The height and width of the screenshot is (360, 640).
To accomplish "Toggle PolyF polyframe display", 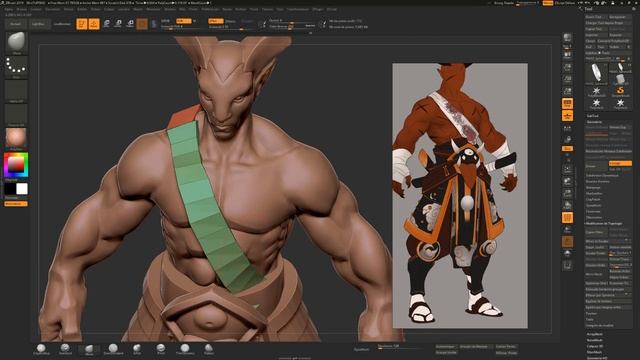I will 567,218.
